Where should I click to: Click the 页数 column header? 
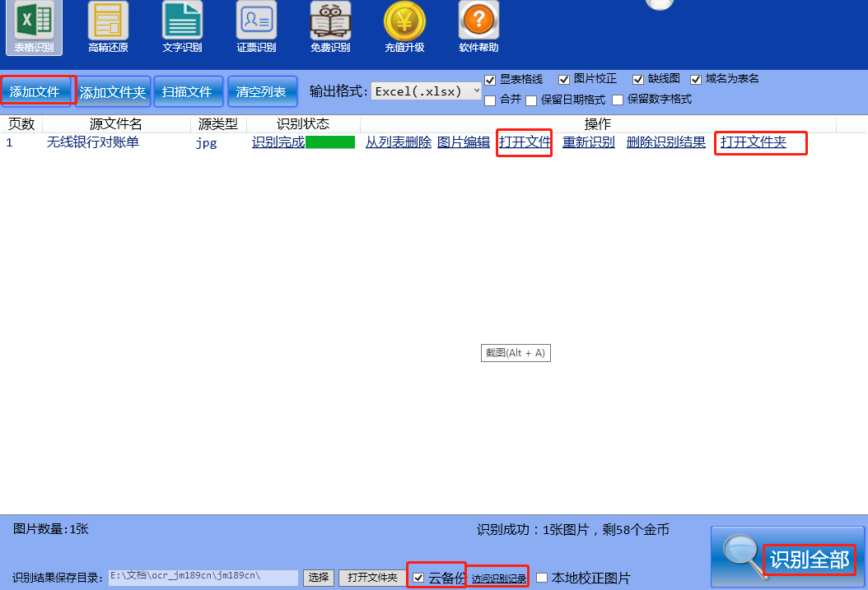pyautogui.click(x=21, y=124)
